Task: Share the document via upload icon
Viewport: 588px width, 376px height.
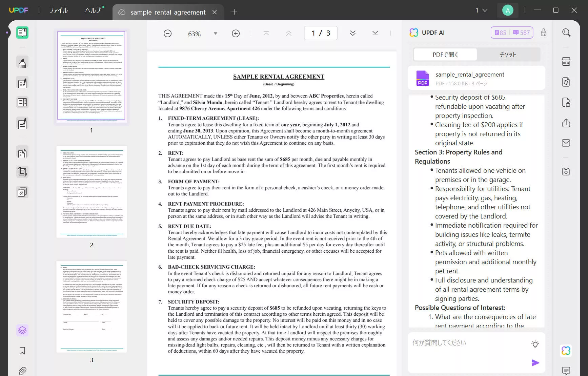Action: click(x=566, y=123)
